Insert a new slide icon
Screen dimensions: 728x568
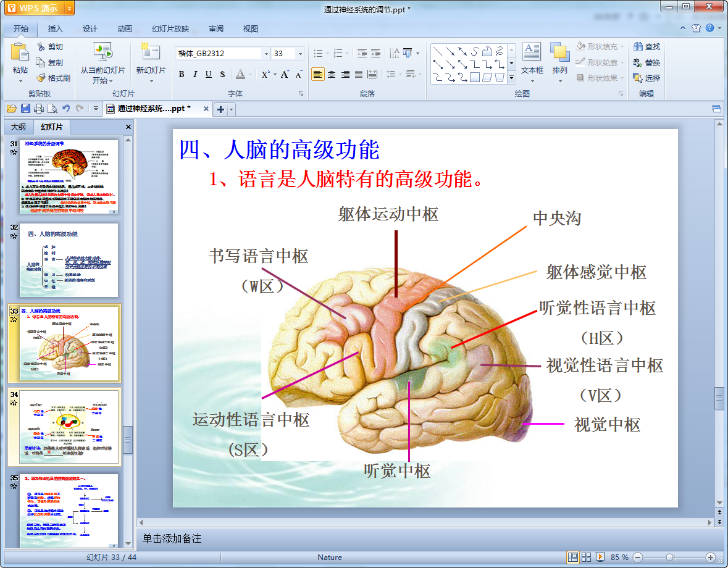(151, 52)
